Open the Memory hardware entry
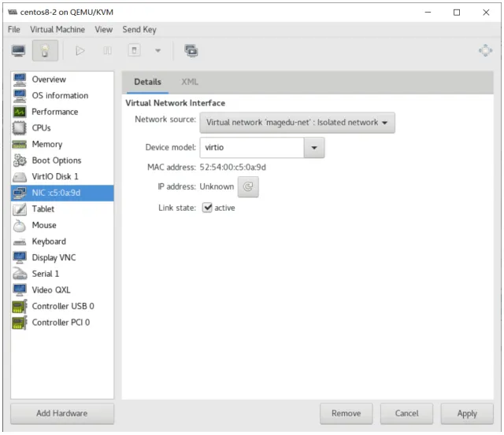Viewport: 504px width, 435px height. pos(62,144)
